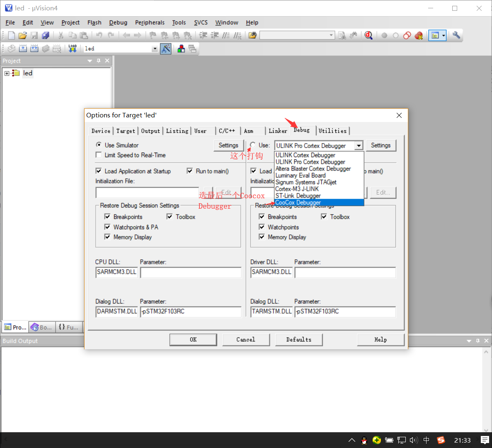Click the Kill All Breakpoints icon
The height and width of the screenshot is (448, 492).
coord(419,36)
